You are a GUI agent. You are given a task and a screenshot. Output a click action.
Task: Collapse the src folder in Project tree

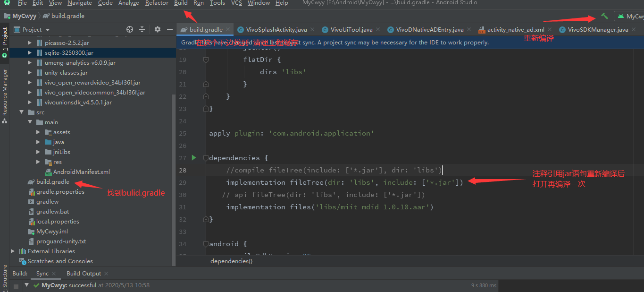[x=21, y=112]
